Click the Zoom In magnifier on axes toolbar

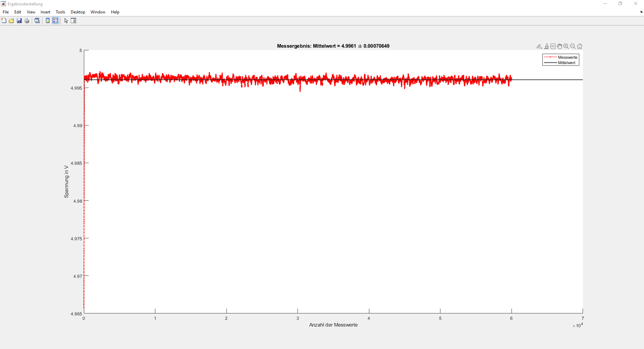click(x=566, y=46)
